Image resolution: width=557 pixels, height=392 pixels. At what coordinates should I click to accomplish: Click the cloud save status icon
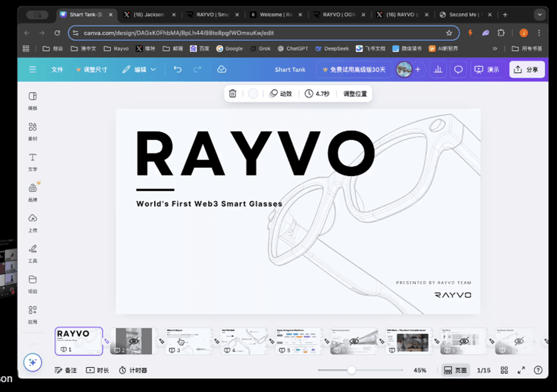point(222,69)
